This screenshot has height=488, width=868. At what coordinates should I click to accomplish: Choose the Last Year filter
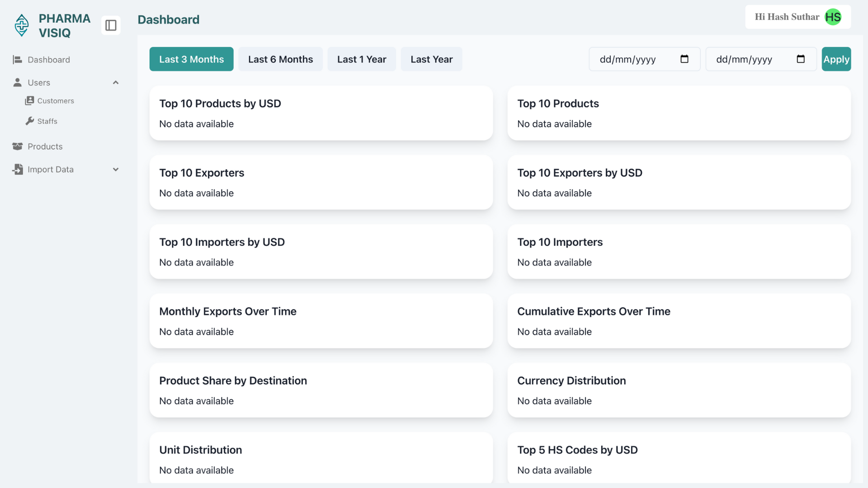point(431,59)
